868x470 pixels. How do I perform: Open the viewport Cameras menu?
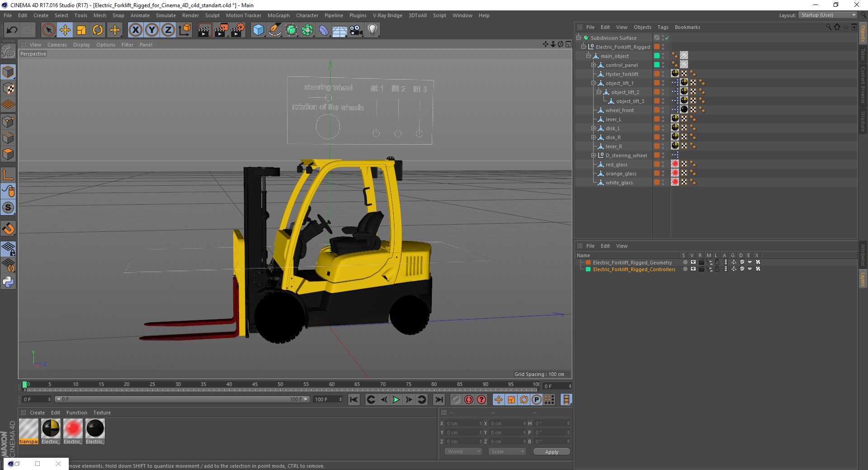point(57,45)
